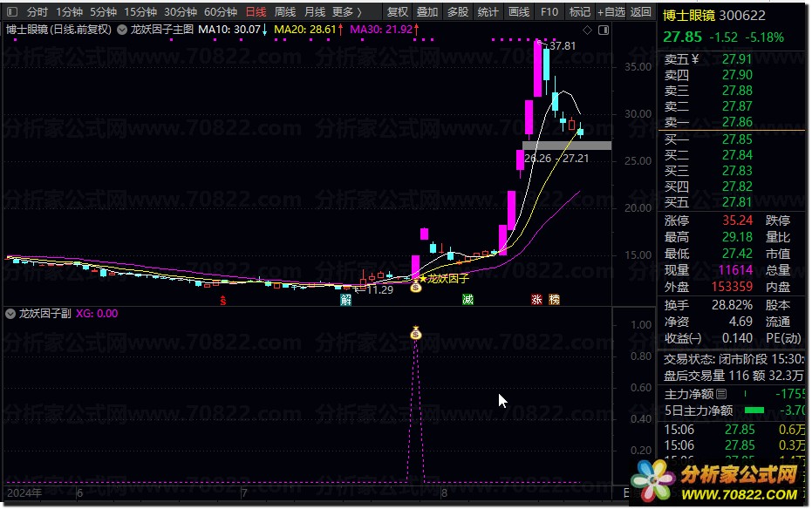Screen dimensions: 812x509
Task: Select the 15分钟 period tab
Action: click(x=140, y=11)
